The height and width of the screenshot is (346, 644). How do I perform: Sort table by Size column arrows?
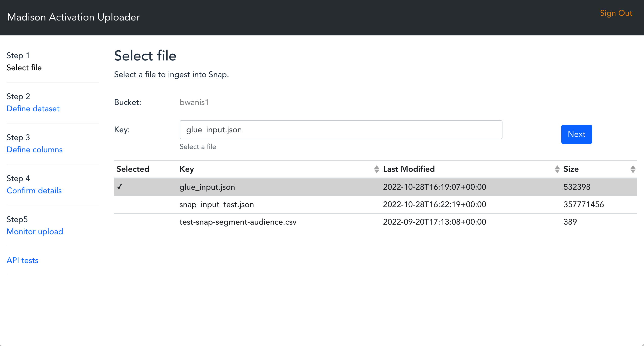point(633,169)
